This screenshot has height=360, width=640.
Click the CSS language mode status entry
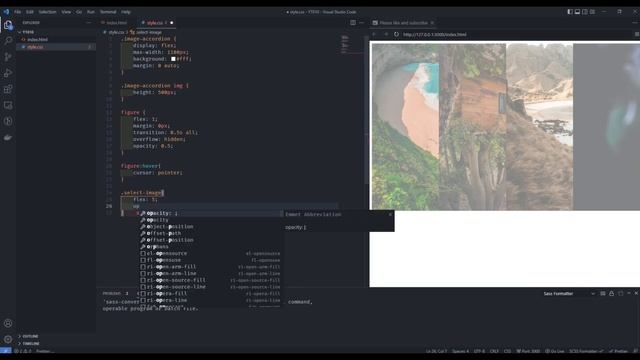point(507,351)
